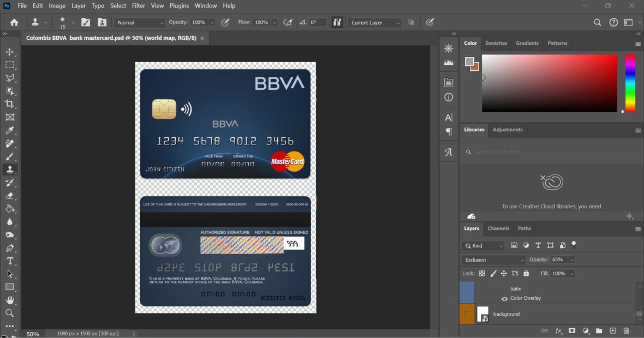
Task: Select the Blur tool
Action: click(x=9, y=222)
